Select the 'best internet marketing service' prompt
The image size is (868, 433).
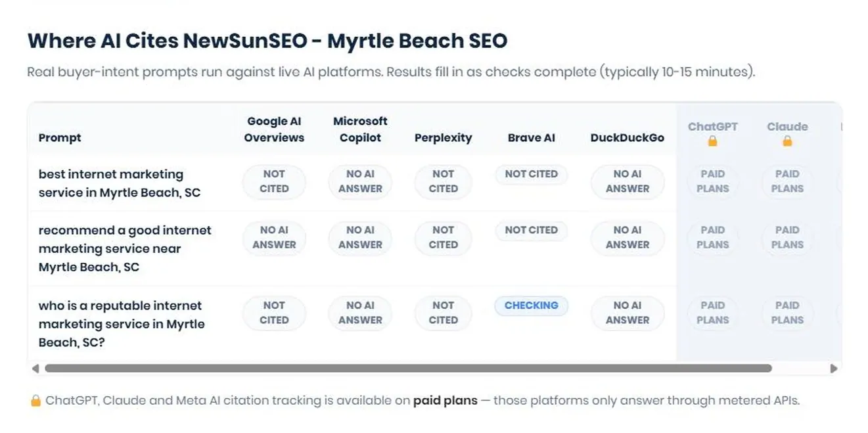(x=119, y=183)
